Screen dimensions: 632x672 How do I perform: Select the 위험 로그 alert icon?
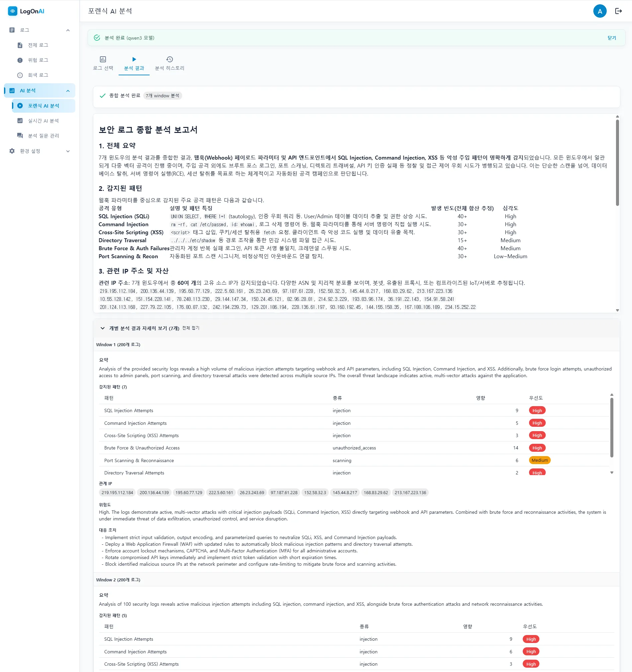pos(20,60)
